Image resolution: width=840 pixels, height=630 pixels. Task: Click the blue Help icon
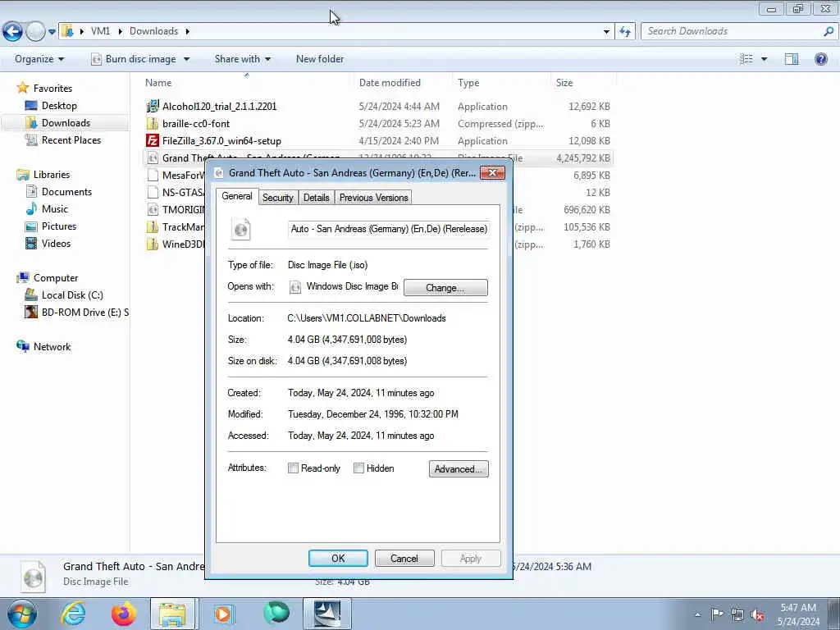[820, 59]
